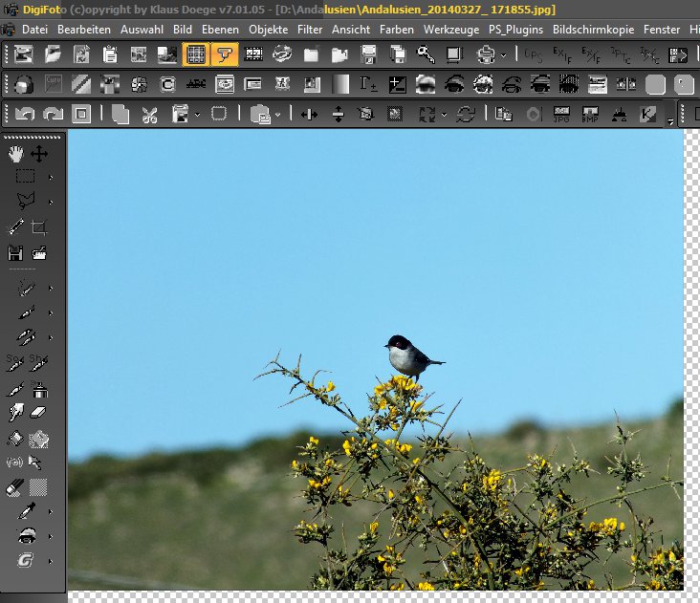The width and height of the screenshot is (700, 603).
Task: Expand the lasso selection tool flyout arrow
Action: [x=51, y=203]
